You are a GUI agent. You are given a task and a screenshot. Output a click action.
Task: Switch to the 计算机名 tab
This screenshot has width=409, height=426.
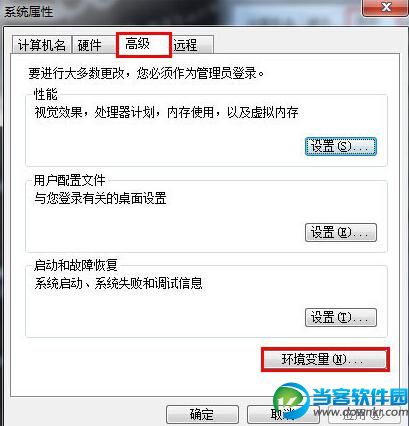point(42,45)
